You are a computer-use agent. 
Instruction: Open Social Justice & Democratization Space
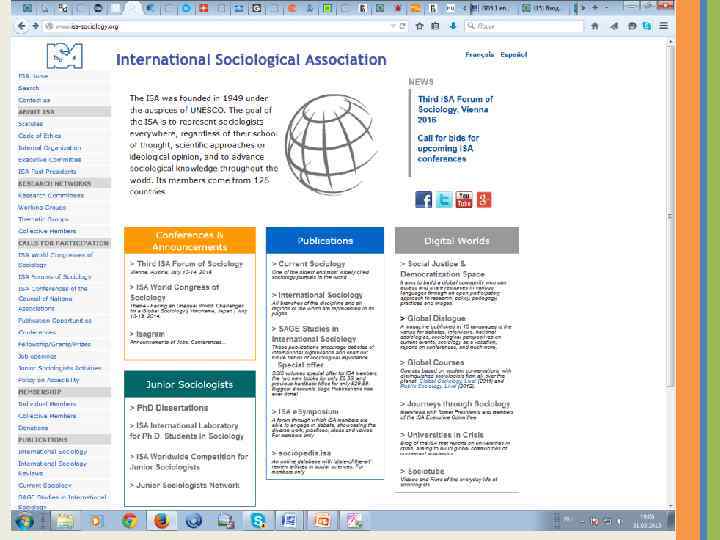[442, 269]
